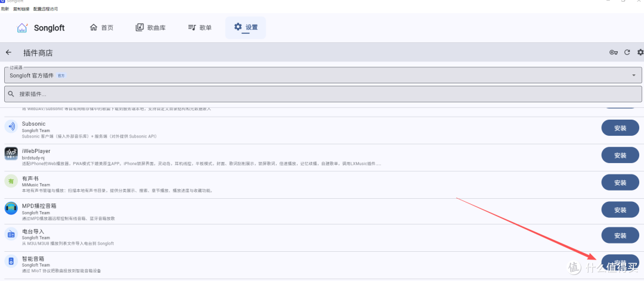Click the 从 M3U/M3U8 description text
Image resolution: width=644 pixels, height=281 pixels.
[x=68, y=243]
